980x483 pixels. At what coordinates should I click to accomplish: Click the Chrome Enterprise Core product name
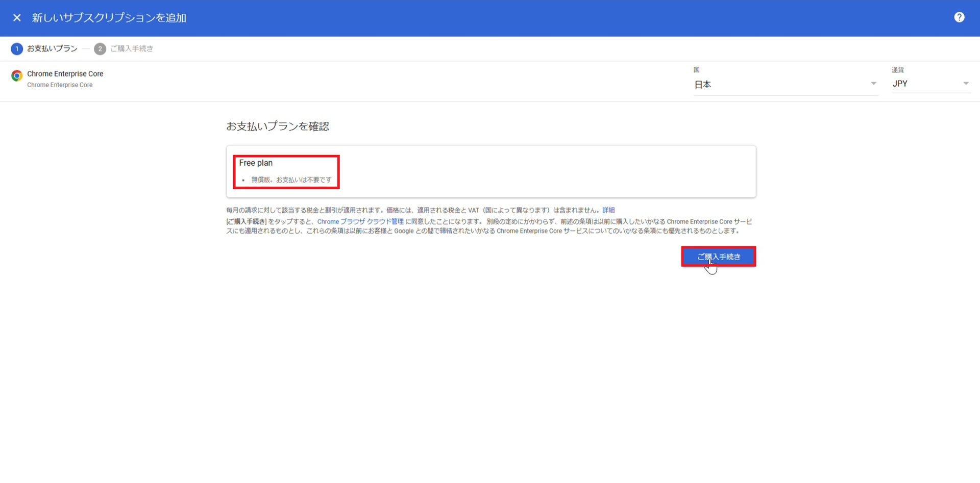tap(65, 74)
